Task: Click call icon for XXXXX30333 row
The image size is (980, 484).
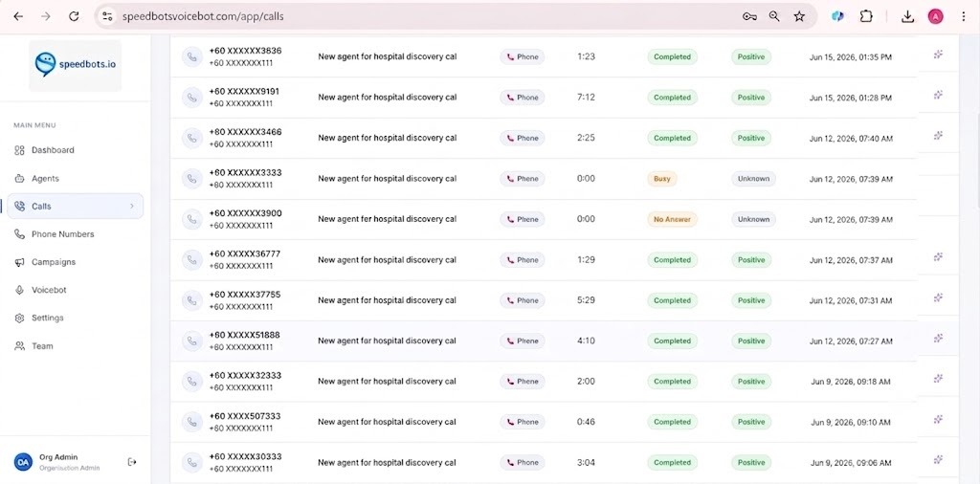Action: pyautogui.click(x=191, y=463)
